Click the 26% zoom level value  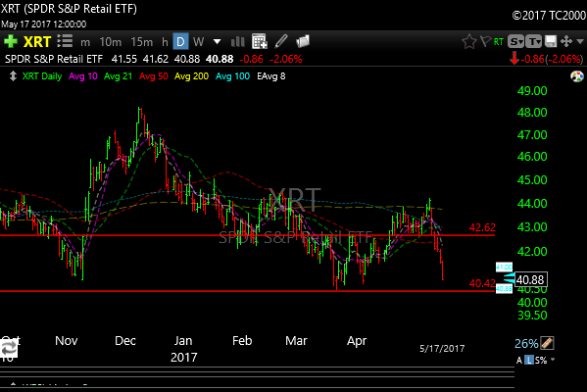(x=526, y=344)
